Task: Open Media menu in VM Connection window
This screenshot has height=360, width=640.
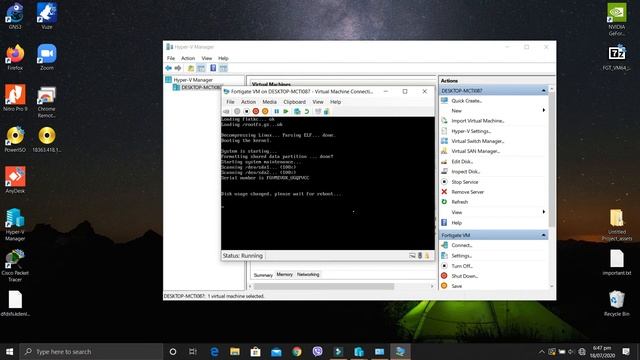Action: (x=269, y=102)
